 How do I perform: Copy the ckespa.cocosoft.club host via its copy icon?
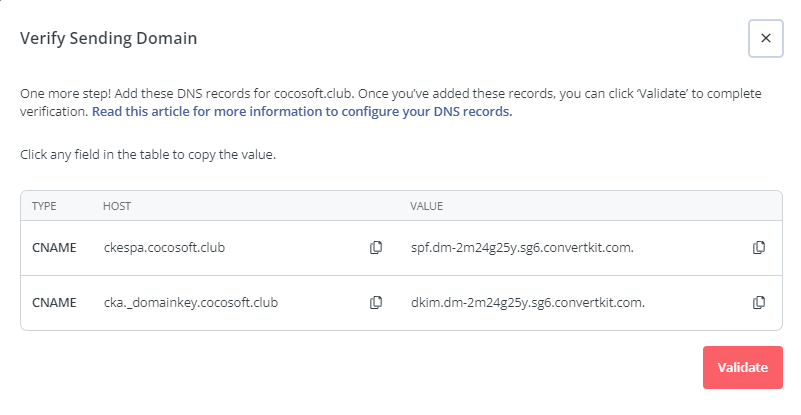[376, 248]
